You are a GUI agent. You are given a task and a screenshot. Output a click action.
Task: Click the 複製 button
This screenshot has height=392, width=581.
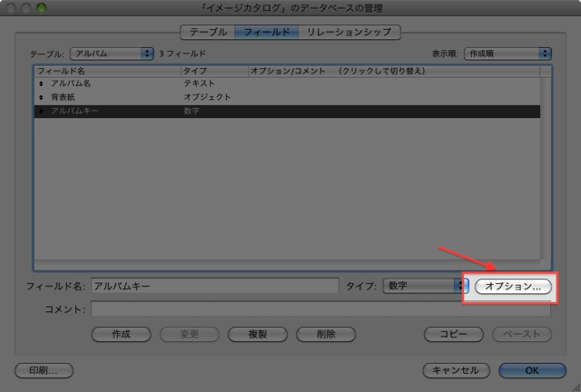pos(258,334)
